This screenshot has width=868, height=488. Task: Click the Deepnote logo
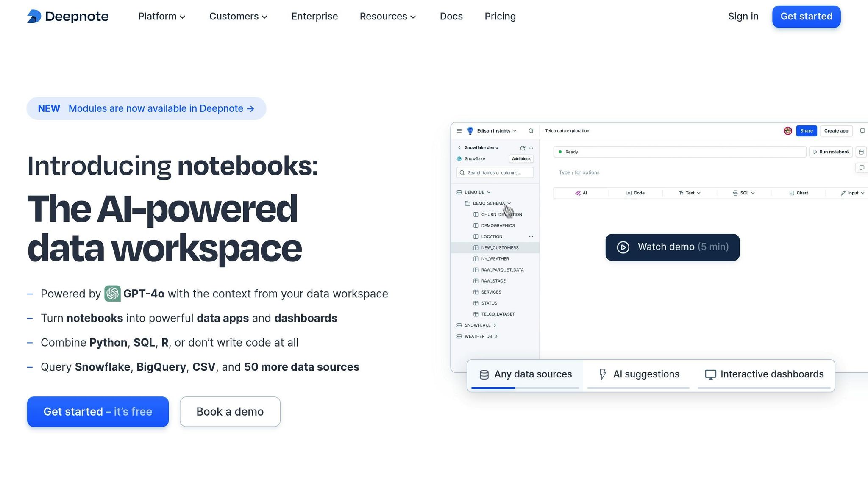point(68,17)
